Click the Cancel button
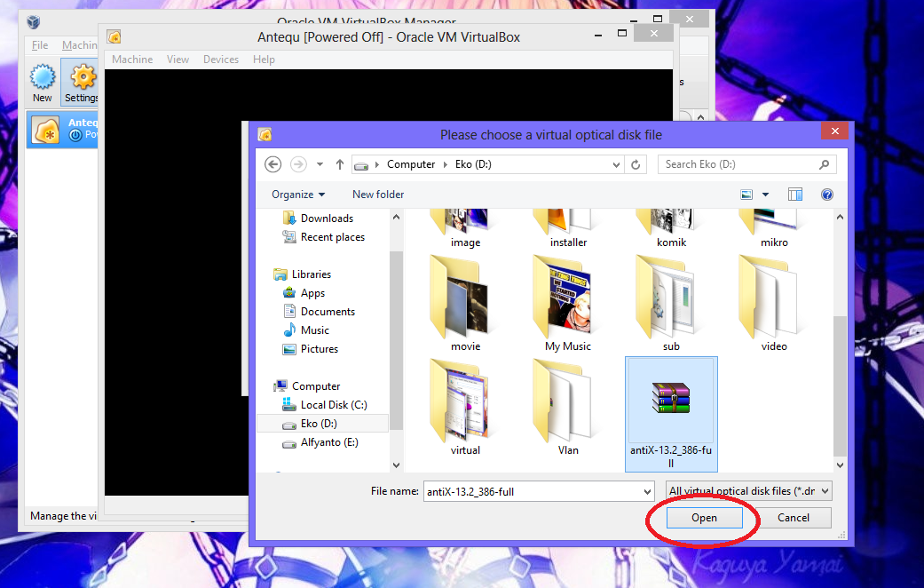The image size is (924, 588). pos(794,518)
